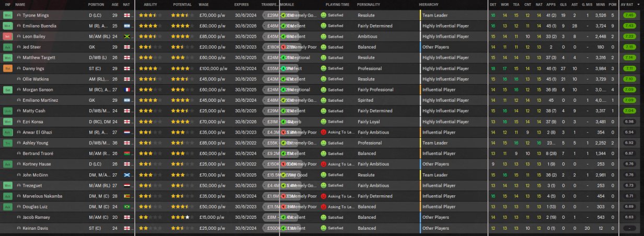Open Matthew Targett's player profile link
Screen dimensions: 644x236
click(x=38, y=58)
